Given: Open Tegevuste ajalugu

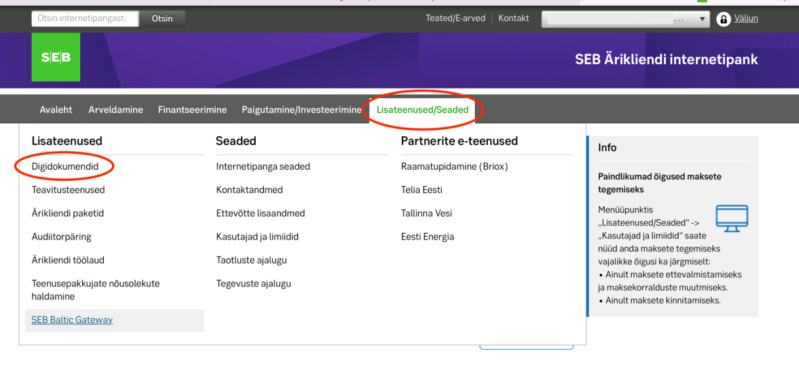Looking at the screenshot, I should pos(254,284).
